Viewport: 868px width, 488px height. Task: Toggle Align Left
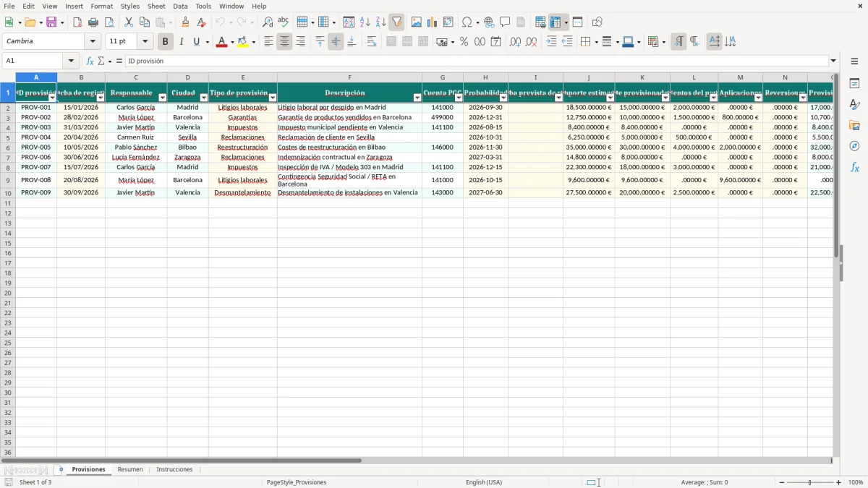coord(268,42)
